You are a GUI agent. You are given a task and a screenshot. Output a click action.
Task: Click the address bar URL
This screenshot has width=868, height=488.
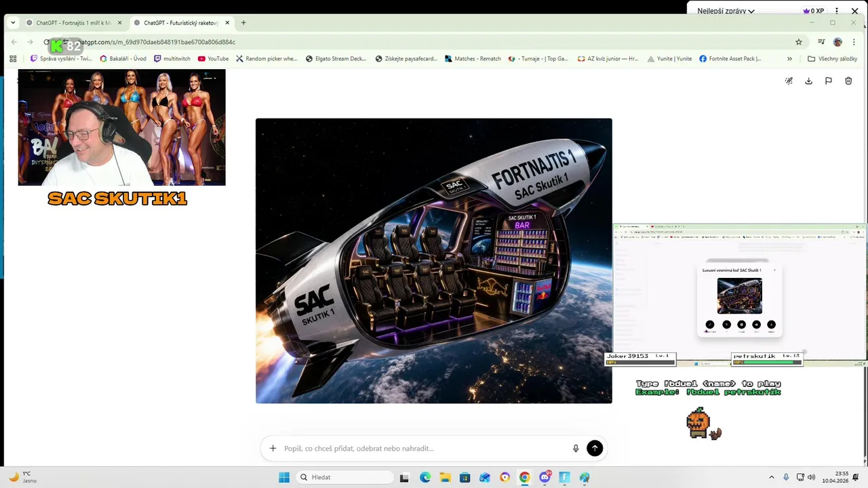[156, 42]
